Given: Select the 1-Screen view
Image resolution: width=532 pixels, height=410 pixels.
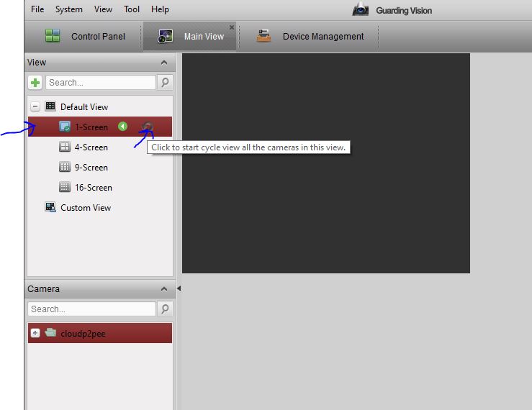Looking at the screenshot, I should click(100, 127).
